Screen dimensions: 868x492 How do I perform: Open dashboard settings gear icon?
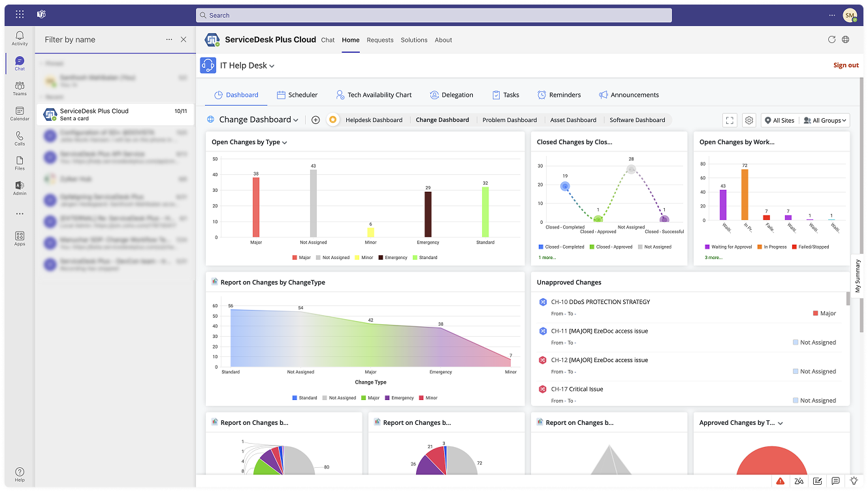[749, 120]
